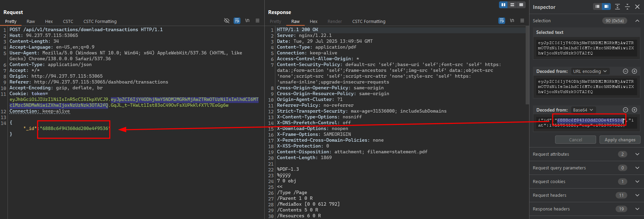Collapse the Selection section chevron

click(x=637, y=21)
